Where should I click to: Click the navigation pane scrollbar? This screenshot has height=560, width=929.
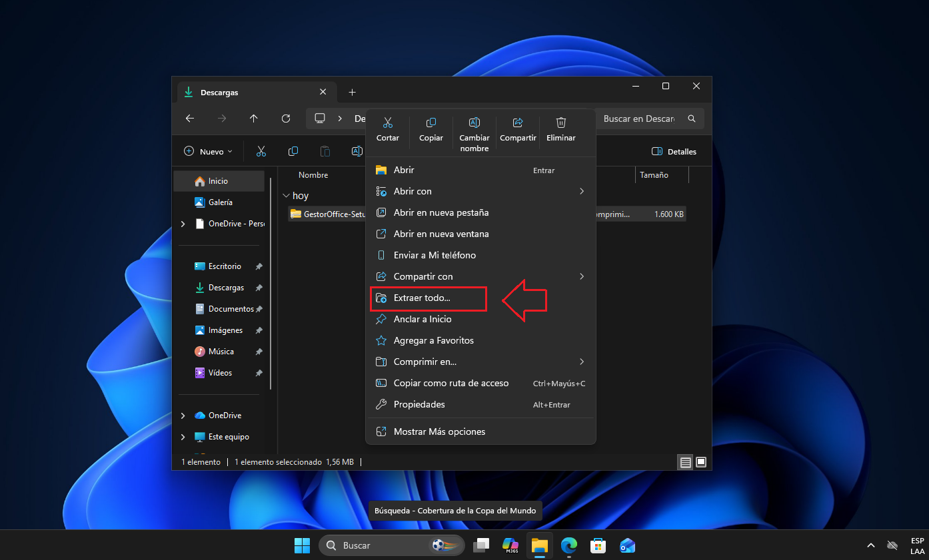click(x=271, y=283)
